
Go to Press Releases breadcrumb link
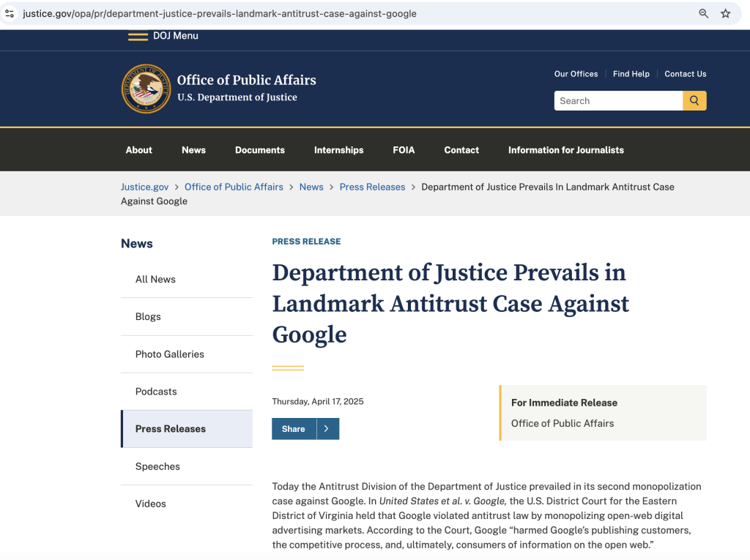tap(372, 187)
